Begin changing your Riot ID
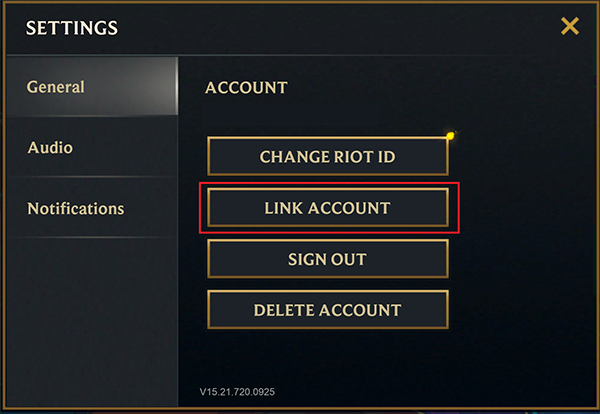The height and width of the screenshot is (414, 600). [x=327, y=157]
